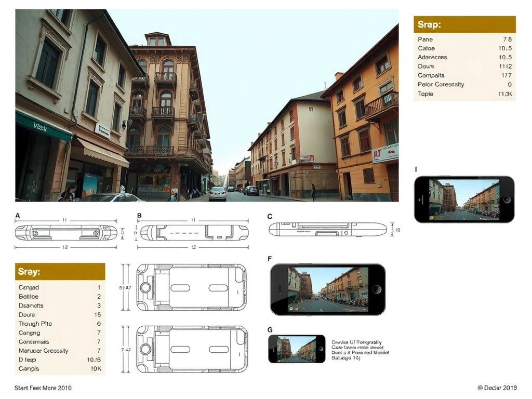
Task: Select the phone mockup labeled F
Action: pyautogui.click(x=328, y=289)
